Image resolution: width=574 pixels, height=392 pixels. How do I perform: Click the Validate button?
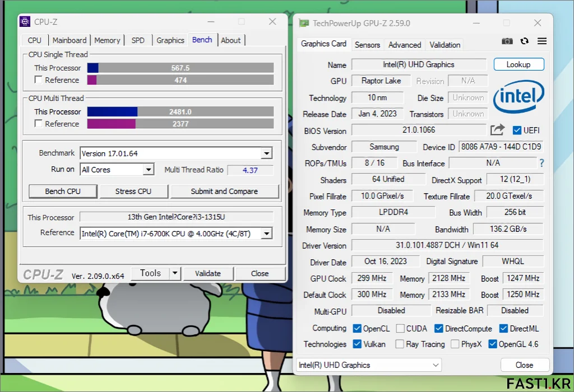[x=208, y=273]
